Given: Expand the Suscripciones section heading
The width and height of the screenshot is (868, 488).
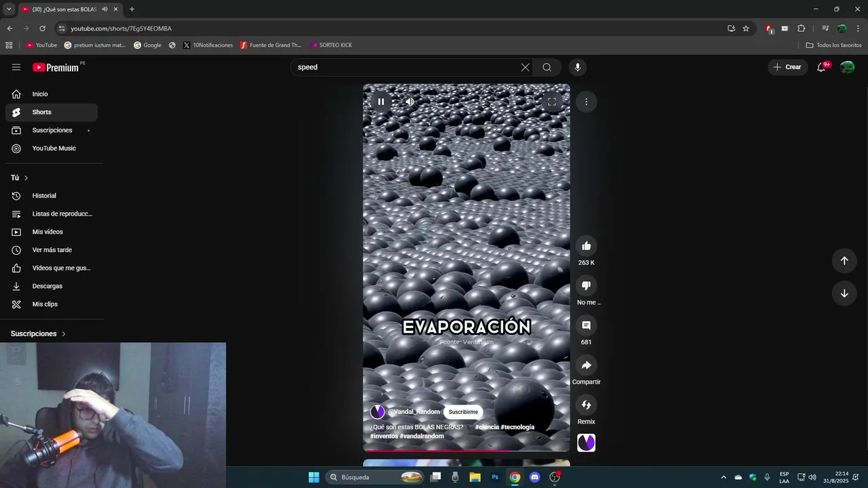Looking at the screenshot, I should 39,333.
